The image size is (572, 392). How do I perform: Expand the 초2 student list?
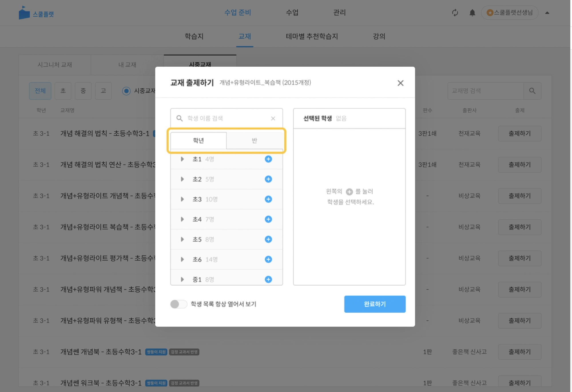pos(182,179)
